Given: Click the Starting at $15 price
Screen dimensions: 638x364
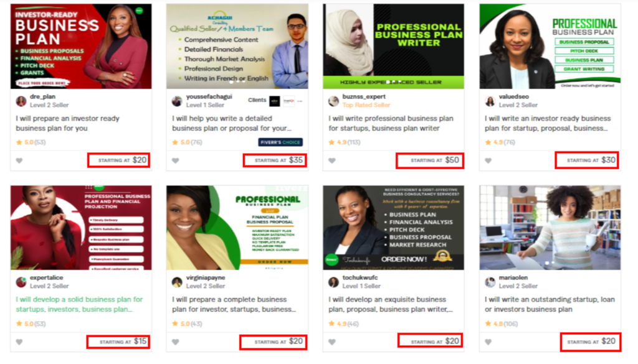Looking at the screenshot, I should (x=118, y=342).
